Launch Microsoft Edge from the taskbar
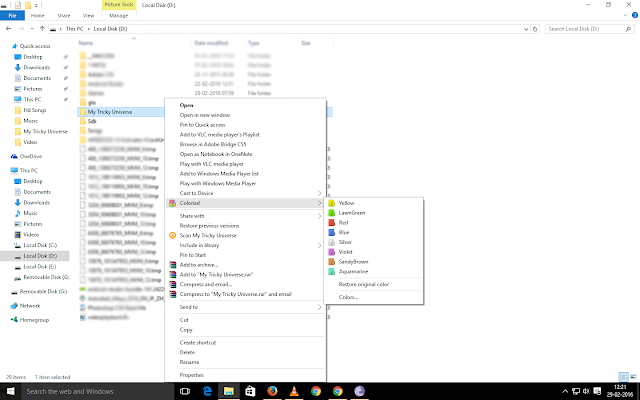This screenshot has height=400, width=640. tap(207, 391)
